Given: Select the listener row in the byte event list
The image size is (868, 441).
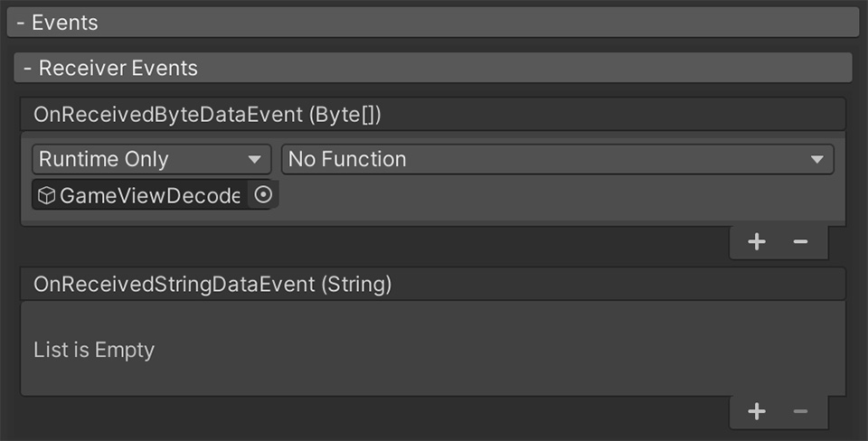Looking at the screenshot, I should 433,178.
